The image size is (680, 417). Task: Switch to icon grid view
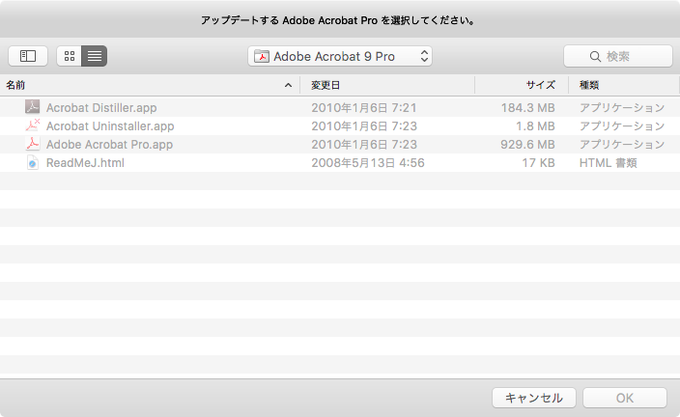click(69, 56)
